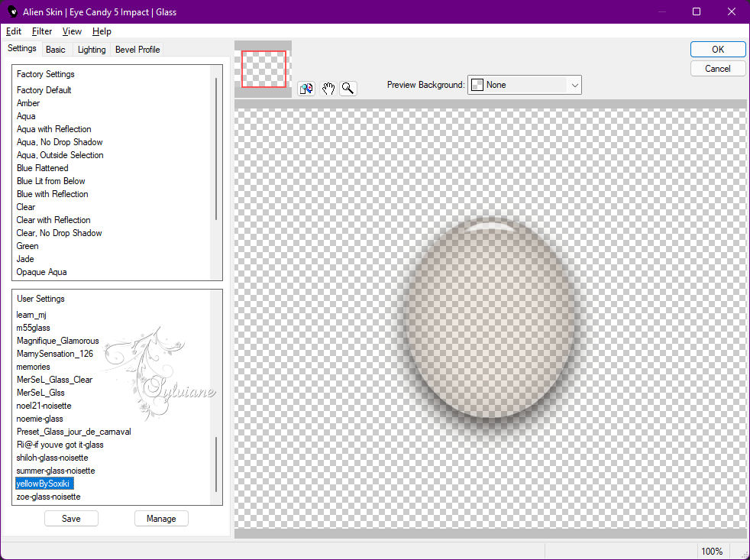
Task: Switch to the Basic tab
Action: pos(56,50)
